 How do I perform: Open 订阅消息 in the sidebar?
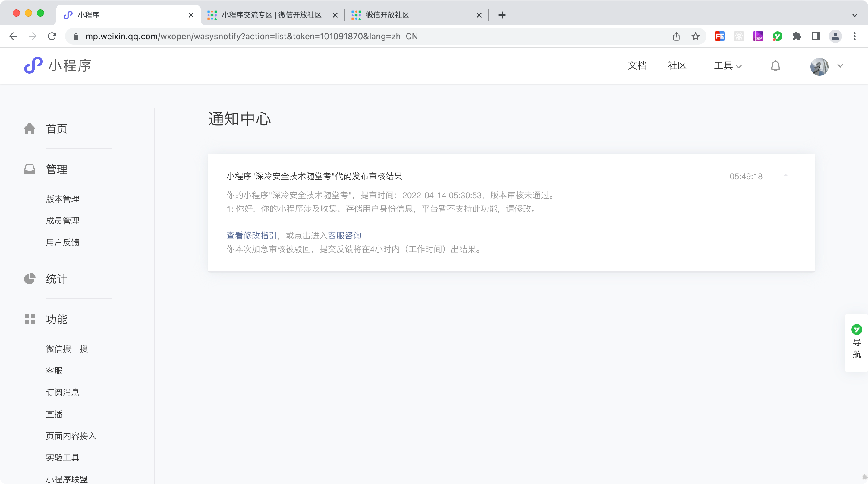pos(63,392)
